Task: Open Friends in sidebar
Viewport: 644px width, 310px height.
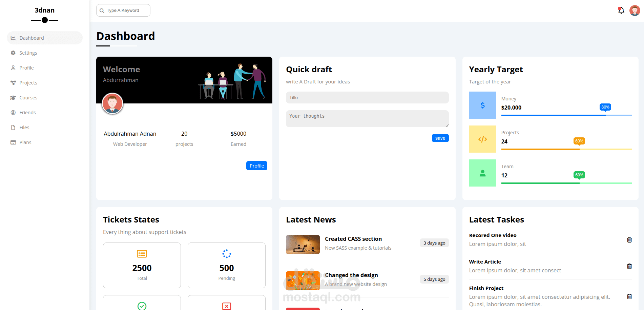Action: point(45,113)
